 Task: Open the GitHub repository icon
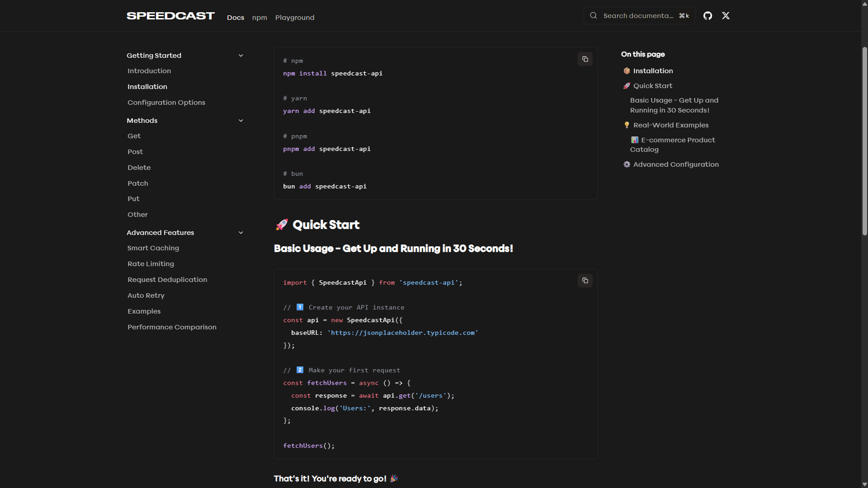click(708, 16)
